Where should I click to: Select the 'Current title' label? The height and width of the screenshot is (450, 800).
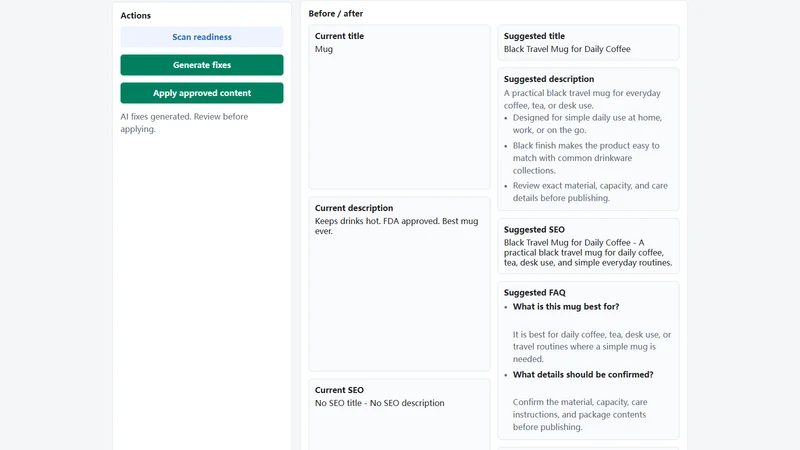[339, 36]
